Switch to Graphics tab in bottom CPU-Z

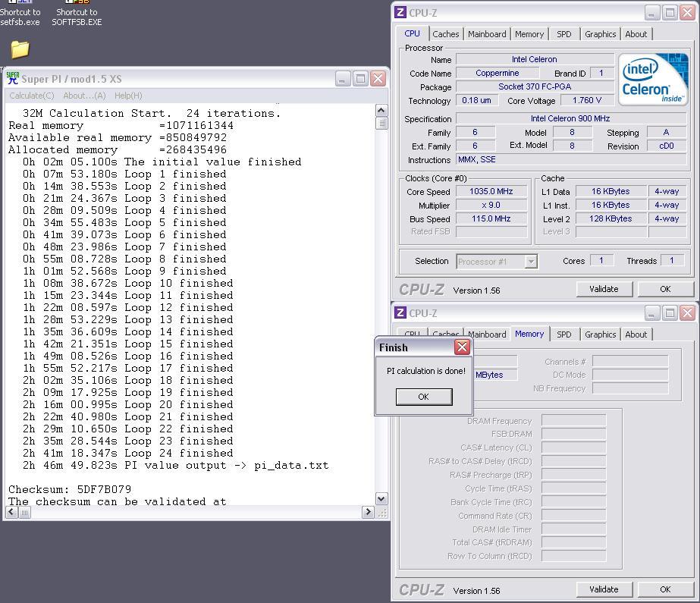[600, 334]
